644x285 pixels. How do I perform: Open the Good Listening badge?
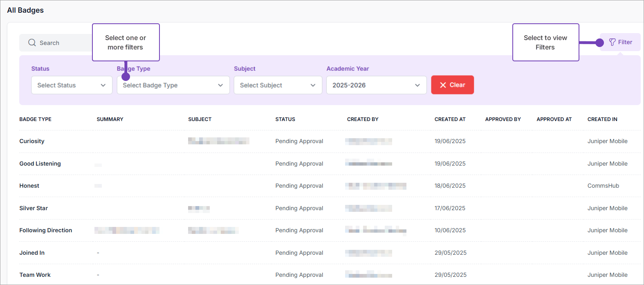click(40, 164)
